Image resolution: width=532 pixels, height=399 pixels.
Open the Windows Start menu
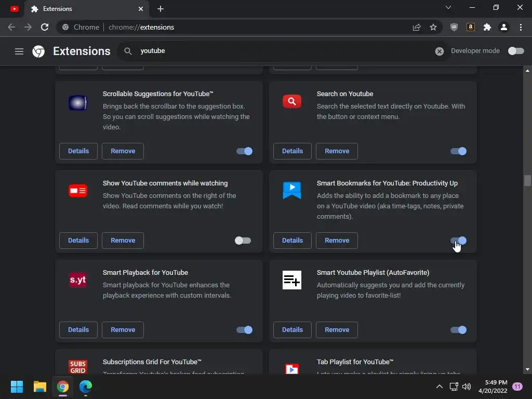(x=17, y=387)
